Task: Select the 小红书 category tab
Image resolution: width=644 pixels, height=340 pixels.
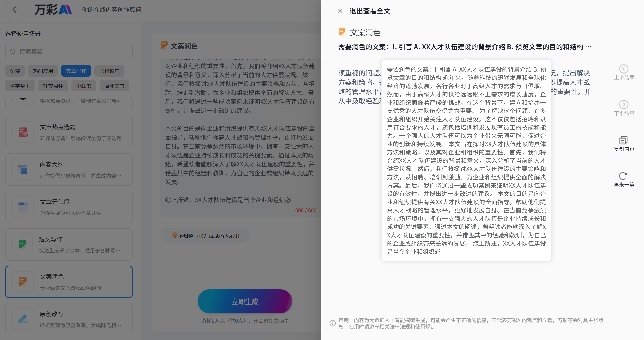Action: click(x=84, y=86)
